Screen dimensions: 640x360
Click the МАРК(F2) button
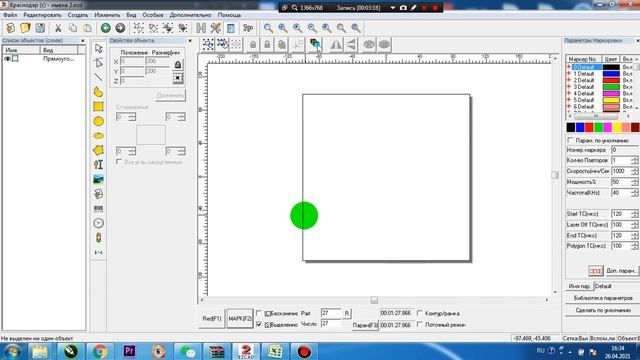[x=240, y=318]
